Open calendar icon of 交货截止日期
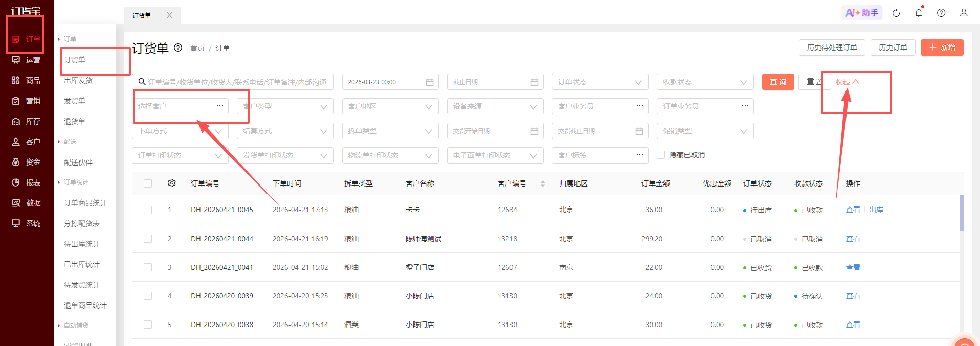The width and height of the screenshot is (980, 346). coord(639,131)
